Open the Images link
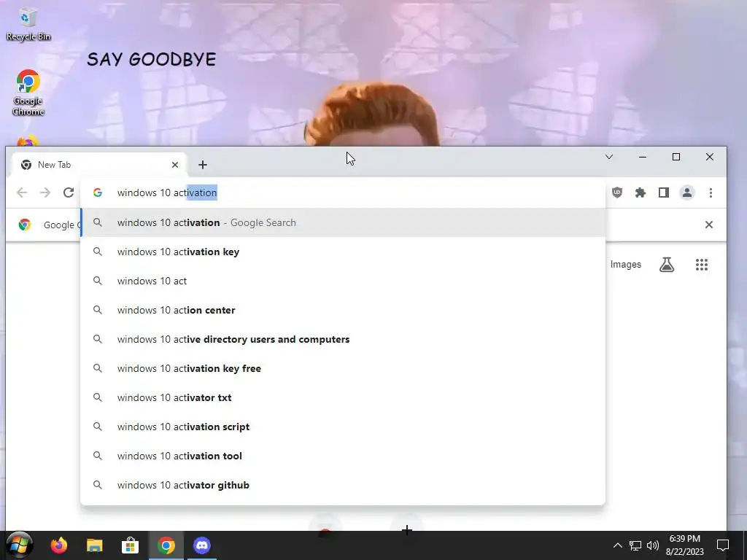The image size is (747, 560). coord(625,264)
